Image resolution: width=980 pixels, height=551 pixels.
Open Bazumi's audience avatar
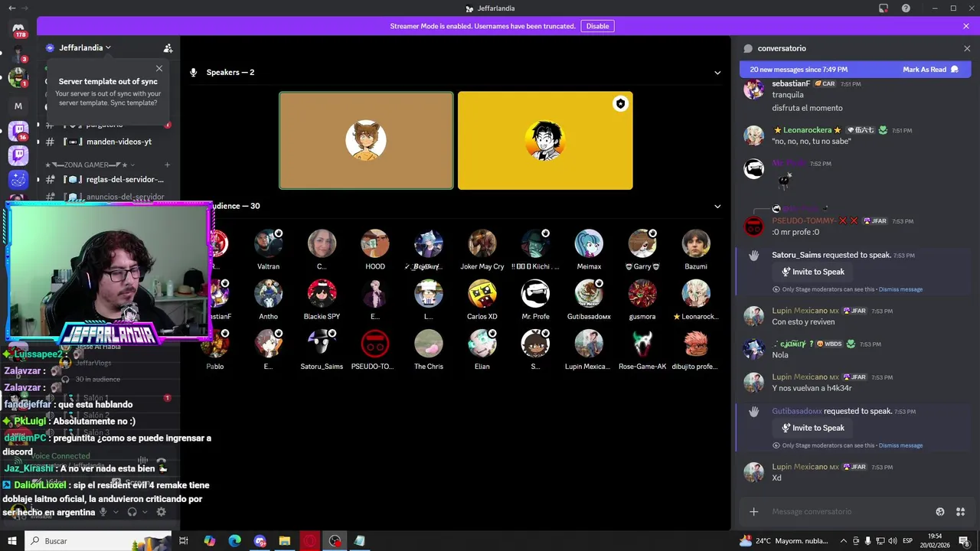696,243
